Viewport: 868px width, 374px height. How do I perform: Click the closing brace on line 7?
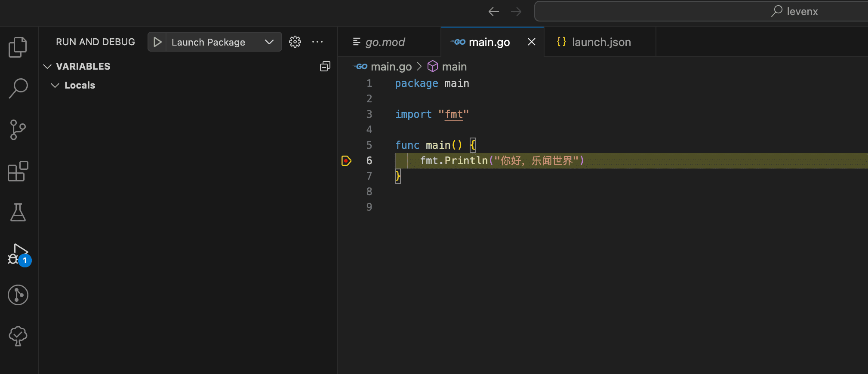click(398, 176)
